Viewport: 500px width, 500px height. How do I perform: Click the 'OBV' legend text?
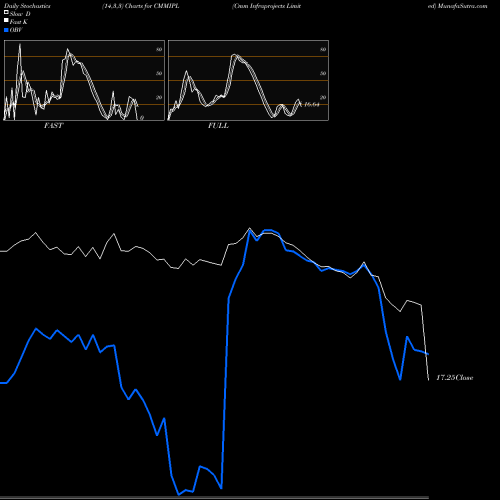tap(16, 30)
